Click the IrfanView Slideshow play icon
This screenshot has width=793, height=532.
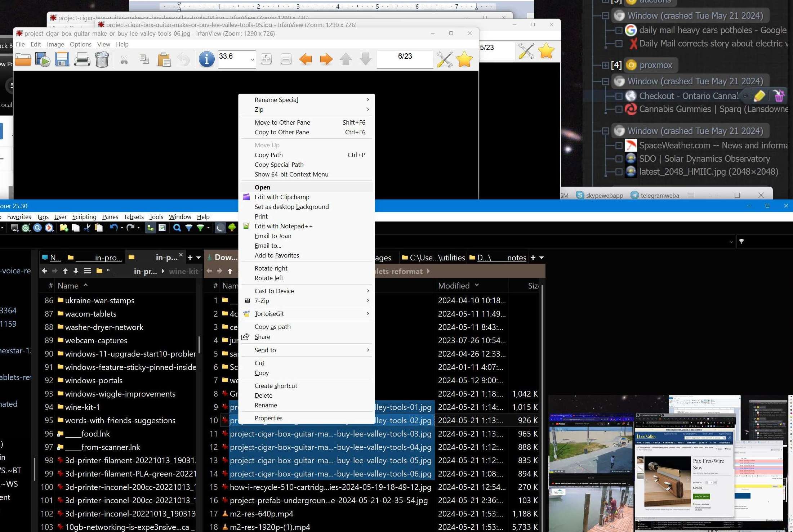point(43,59)
